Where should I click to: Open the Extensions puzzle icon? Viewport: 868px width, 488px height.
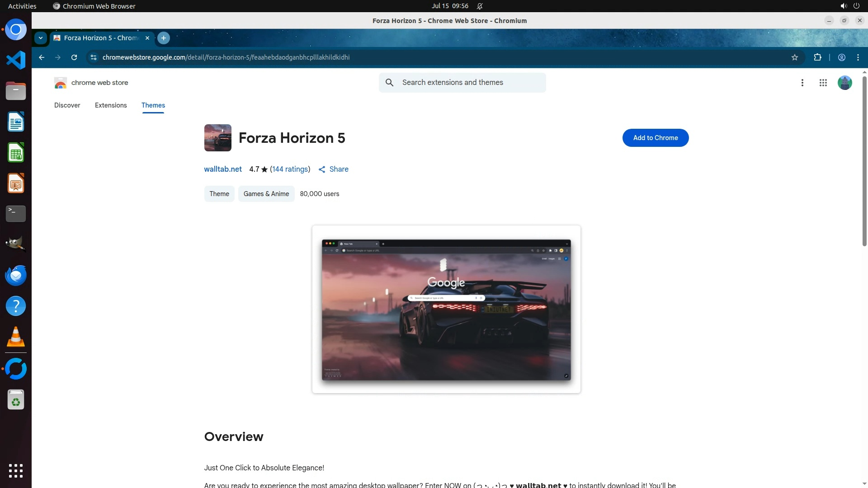(x=817, y=57)
